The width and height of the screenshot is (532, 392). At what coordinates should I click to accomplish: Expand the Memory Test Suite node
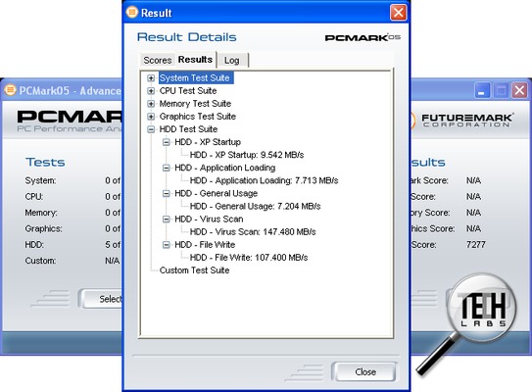click(x=151, y=104)
